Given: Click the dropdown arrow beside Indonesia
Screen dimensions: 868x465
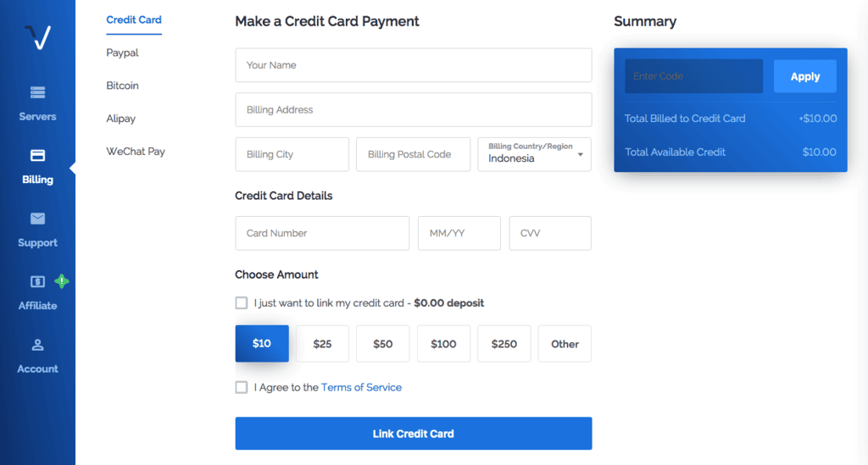Looking at the screenshot, I should 580,155.
